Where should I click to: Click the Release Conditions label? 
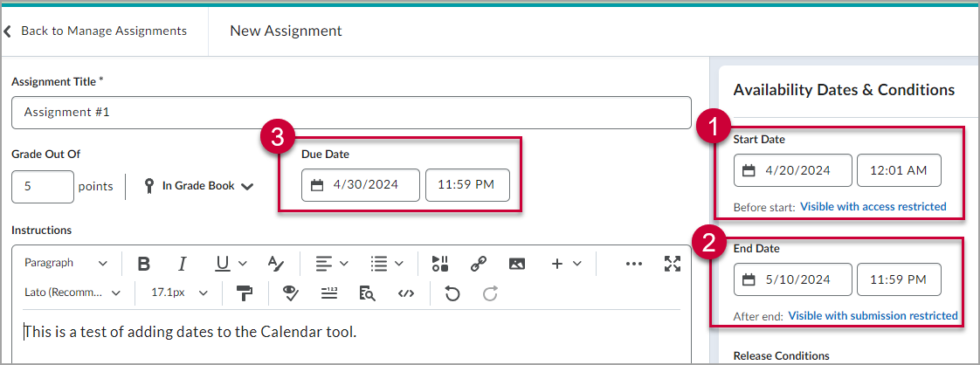pyautogui.click(x=781, y=356)
